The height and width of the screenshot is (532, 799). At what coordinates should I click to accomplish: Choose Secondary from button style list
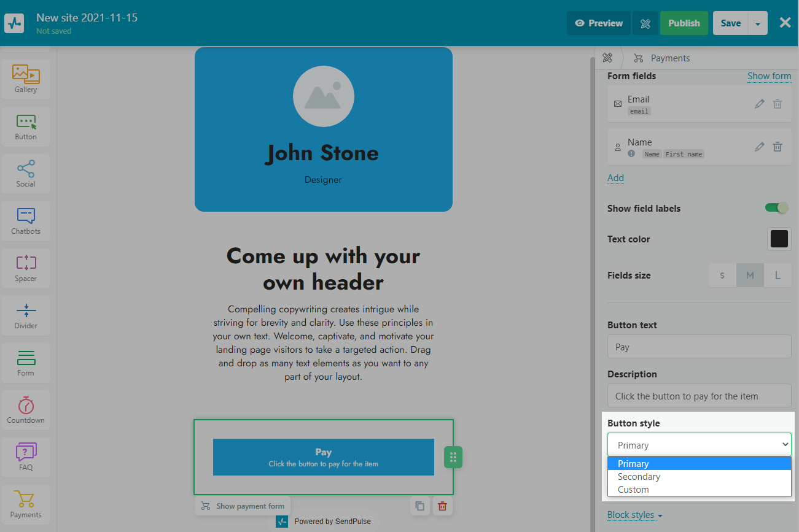tap(639, 477)
